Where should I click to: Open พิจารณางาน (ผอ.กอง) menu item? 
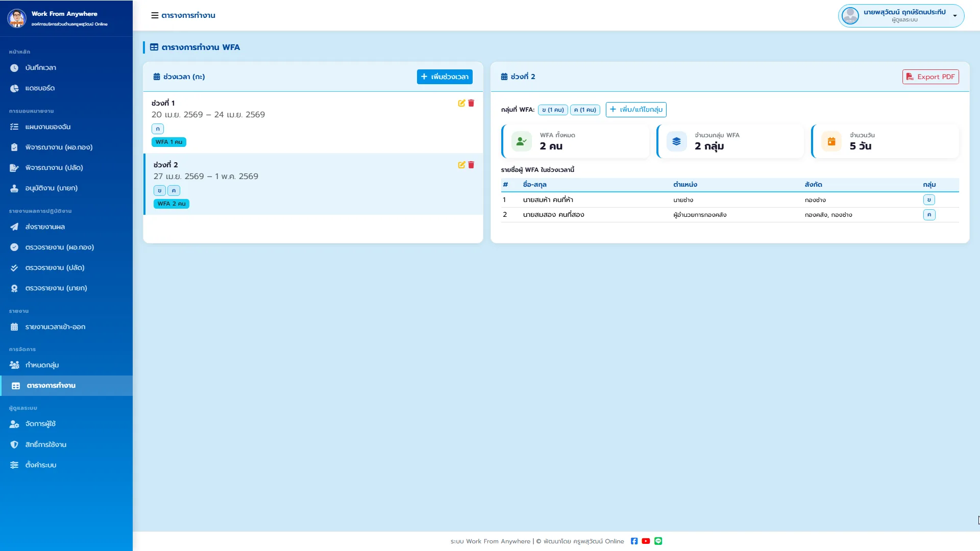pyautogui.click(x=66, y=147)
